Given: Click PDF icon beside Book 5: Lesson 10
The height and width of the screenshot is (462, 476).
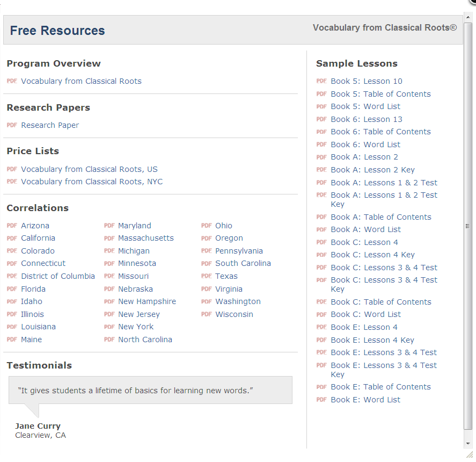Looking at the screenshot, I should (321, 81).
